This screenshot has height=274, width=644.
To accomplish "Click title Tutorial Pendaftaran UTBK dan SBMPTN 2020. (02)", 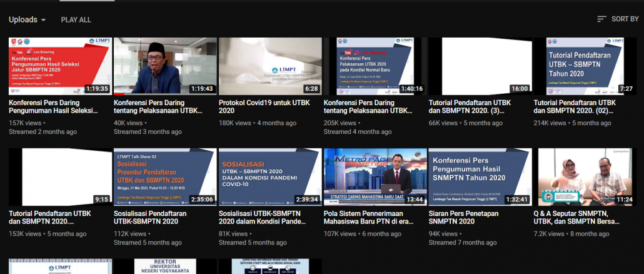I will [575, 107].
